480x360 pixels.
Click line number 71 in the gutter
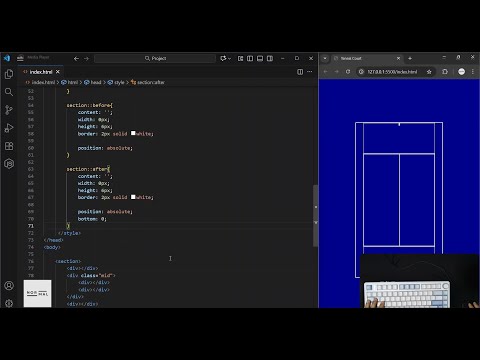click(x=31, y=226)
